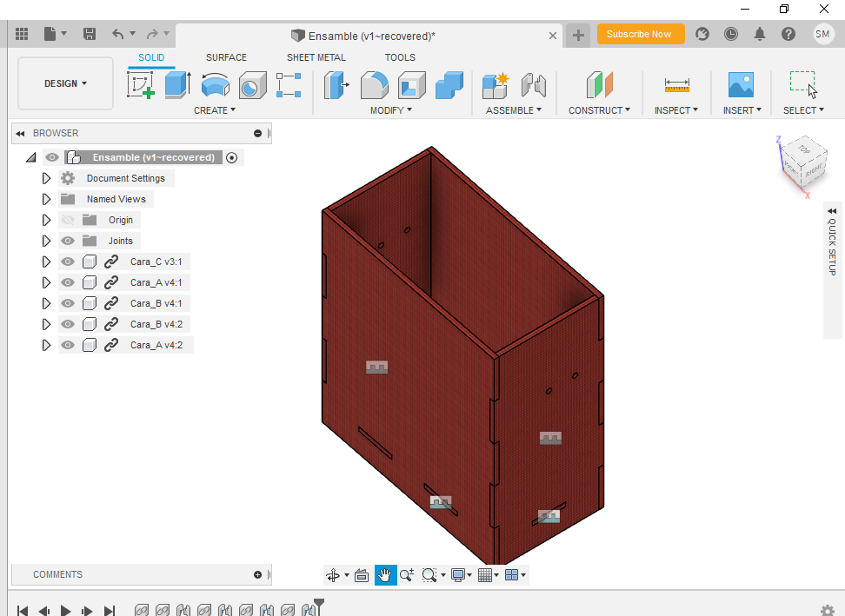Click the Joint tool icon
Screen dimensions: 845x616
[534, 85]
